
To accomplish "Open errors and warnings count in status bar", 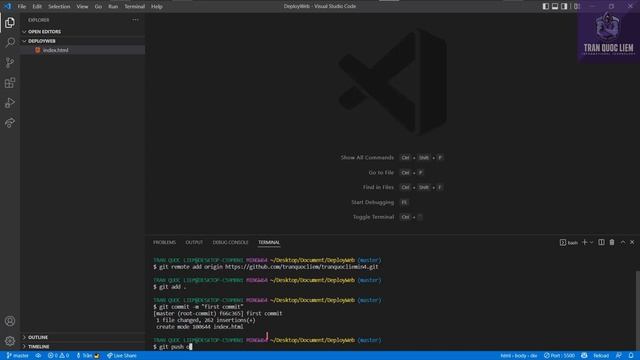I will point(58,356).
